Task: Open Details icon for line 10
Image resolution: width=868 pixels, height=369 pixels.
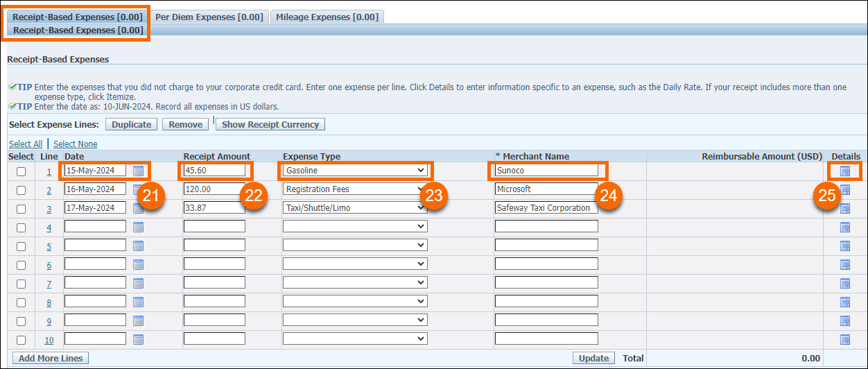Action: pyautogui.click(x=844, y=340)
